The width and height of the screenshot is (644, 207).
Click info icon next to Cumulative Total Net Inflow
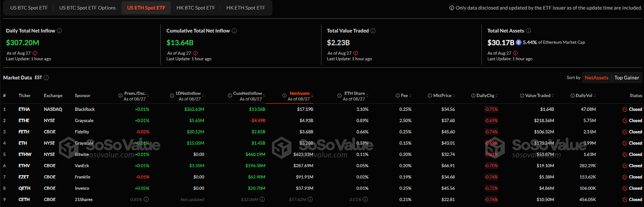(234, 31)
